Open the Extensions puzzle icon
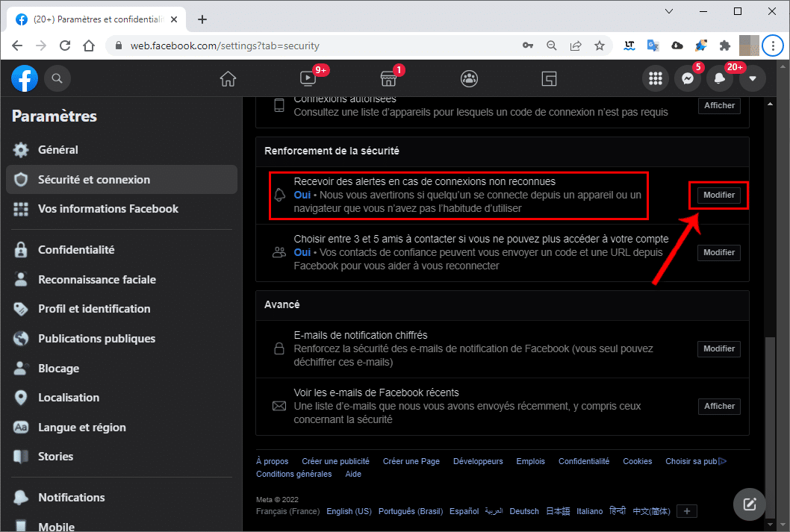 (725, 46)
